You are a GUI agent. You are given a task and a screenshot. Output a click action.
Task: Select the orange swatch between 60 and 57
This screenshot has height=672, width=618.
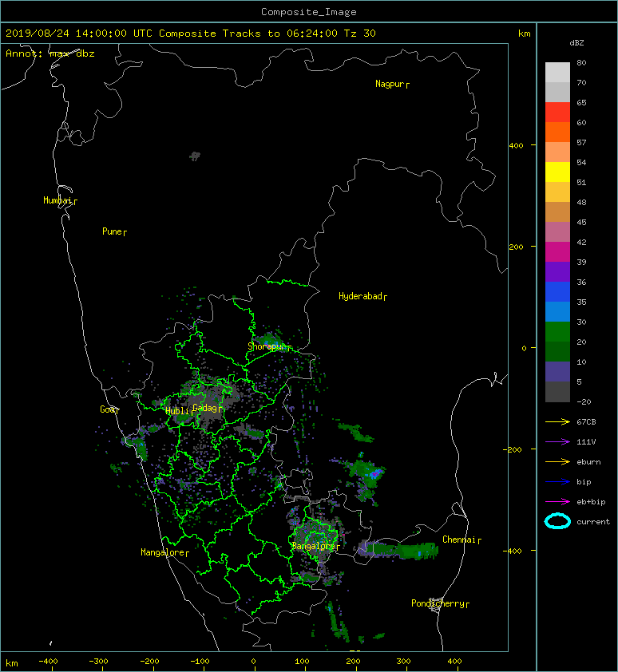(x=557, y=132)
